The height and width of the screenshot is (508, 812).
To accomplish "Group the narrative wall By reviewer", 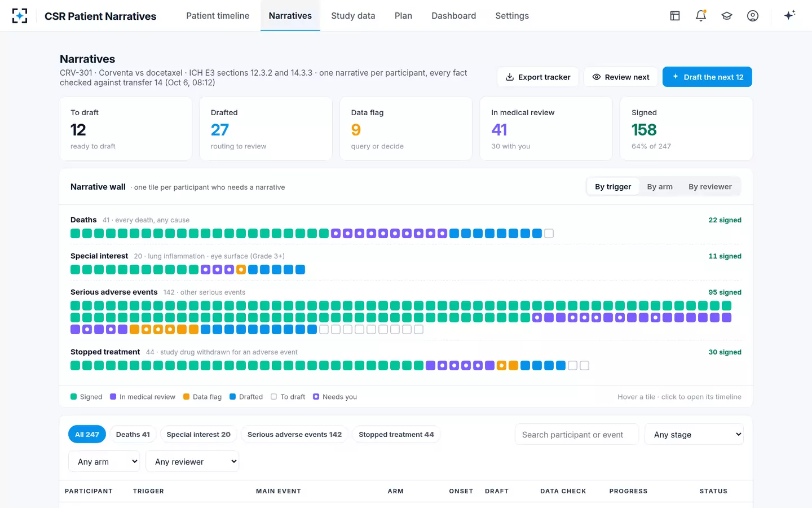I will (710, 187).
